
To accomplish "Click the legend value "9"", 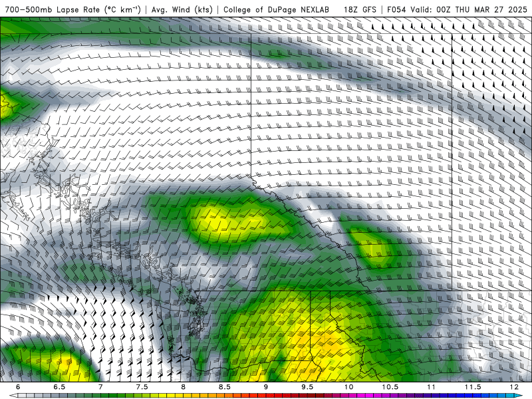I will click(265, 387).
